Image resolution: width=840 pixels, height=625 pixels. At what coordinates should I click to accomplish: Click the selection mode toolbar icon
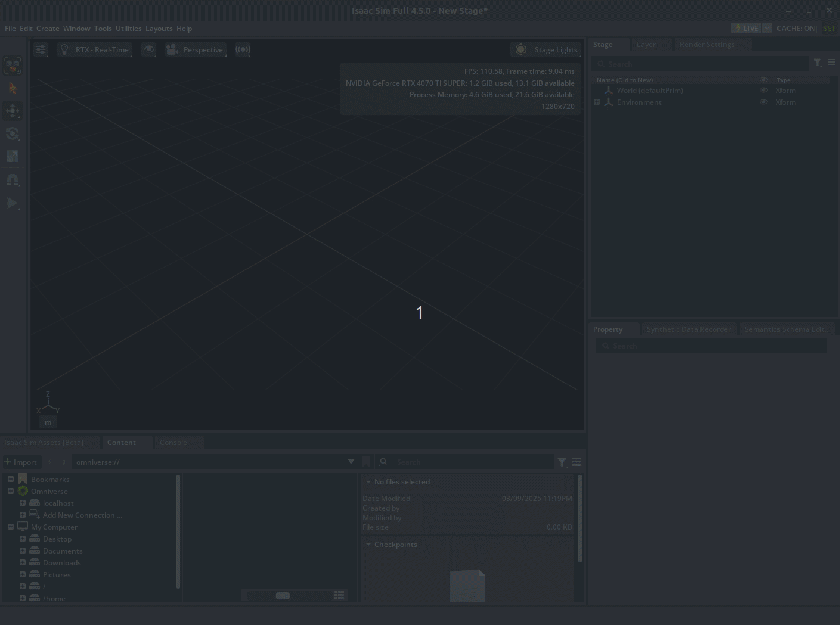pos(13,66)
